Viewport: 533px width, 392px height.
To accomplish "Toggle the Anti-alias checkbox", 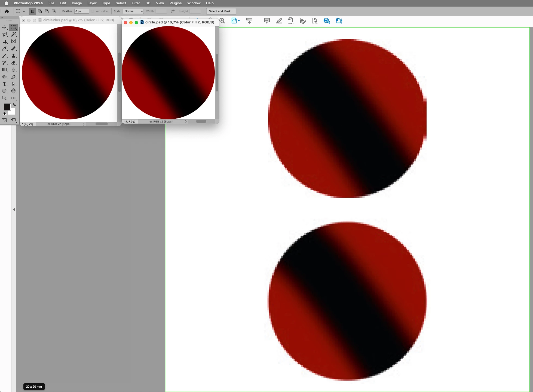I will 93,11.
